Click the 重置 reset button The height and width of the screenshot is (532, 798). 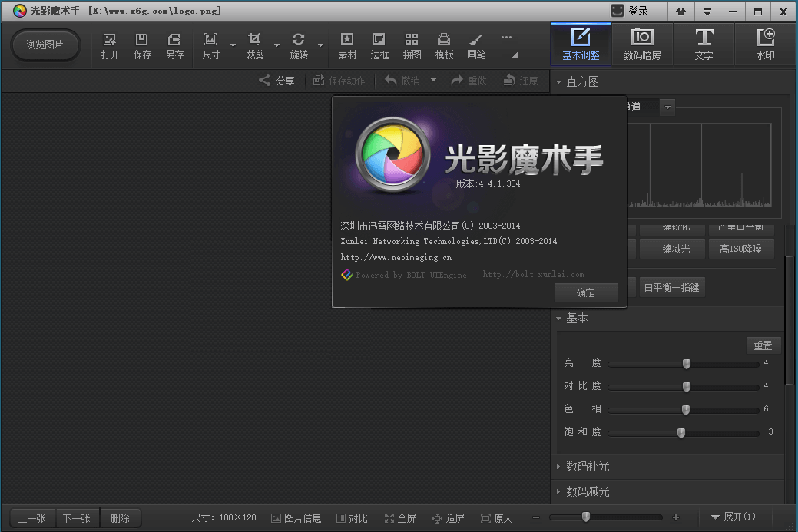[x=763, y=345]
